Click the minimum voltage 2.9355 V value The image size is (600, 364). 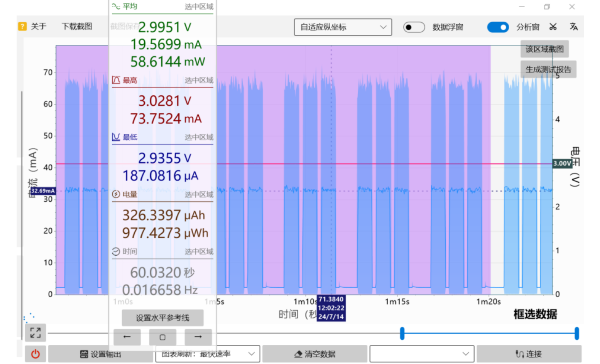point(165,158)
